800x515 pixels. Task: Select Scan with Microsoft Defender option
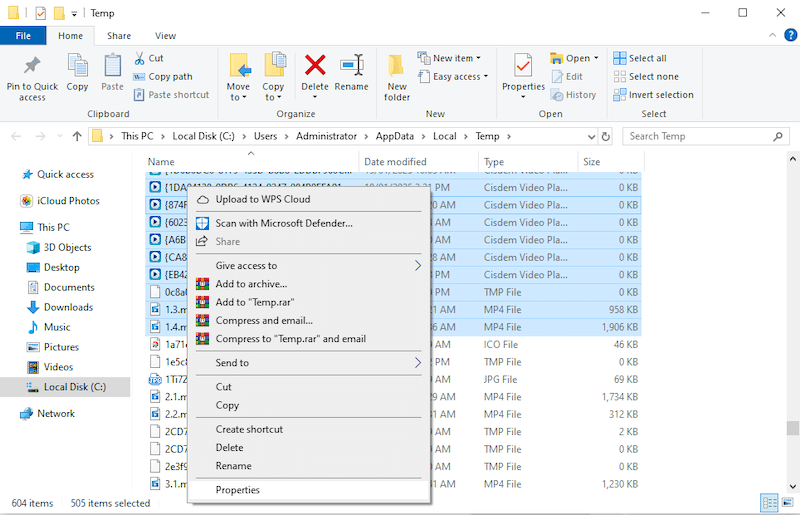[284, 223]
